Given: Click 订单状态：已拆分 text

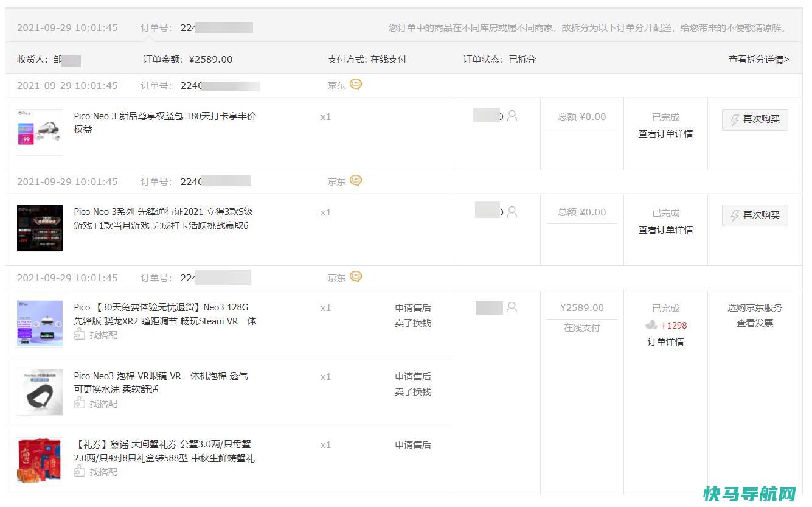Looking at the screenshot, I should point(499,60).
